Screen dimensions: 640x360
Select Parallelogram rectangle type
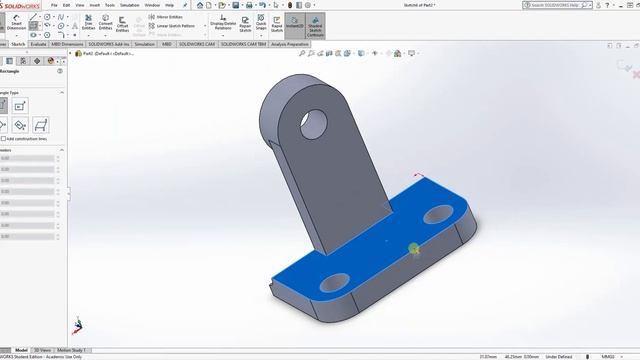pyautogui.click(x=40, y=125)
